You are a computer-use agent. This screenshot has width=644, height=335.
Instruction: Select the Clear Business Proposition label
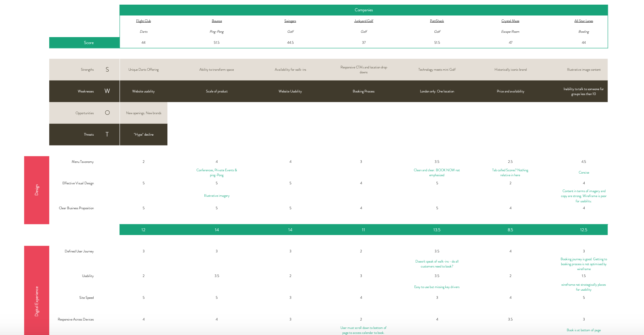tap(76, 208)
